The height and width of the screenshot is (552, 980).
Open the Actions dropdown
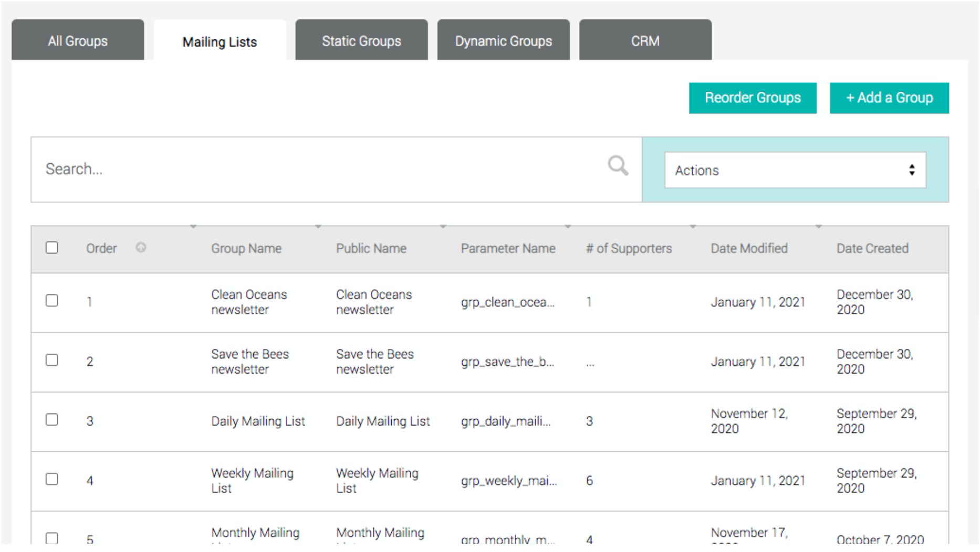795,170
